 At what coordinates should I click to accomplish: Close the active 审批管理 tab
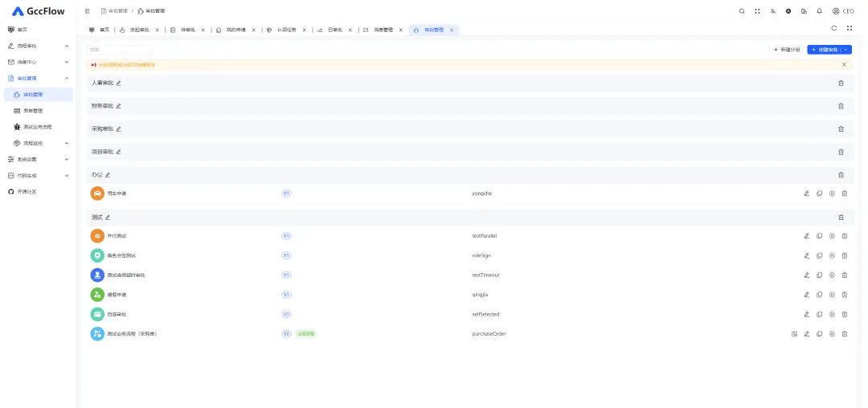click(451, 30)
